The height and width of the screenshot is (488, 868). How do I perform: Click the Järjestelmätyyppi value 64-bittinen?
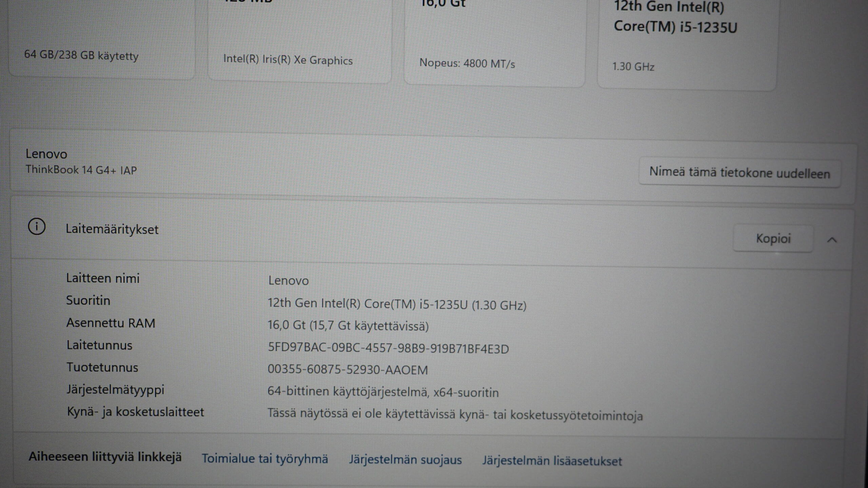tap(383, 392)
